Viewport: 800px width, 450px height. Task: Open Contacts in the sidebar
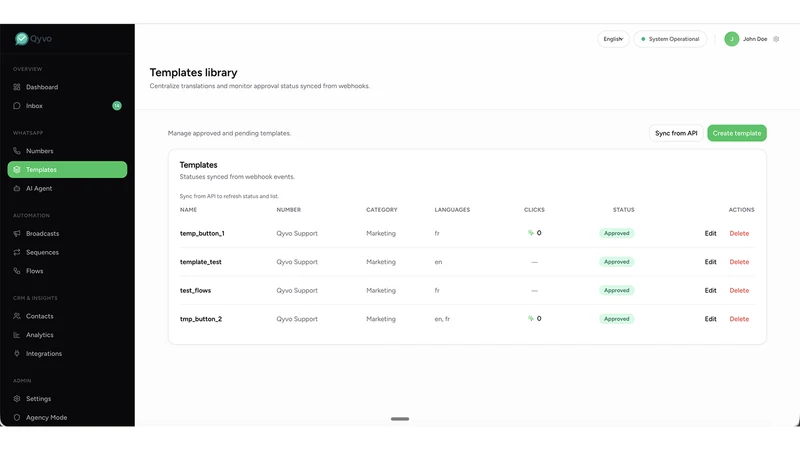[67, 316]
